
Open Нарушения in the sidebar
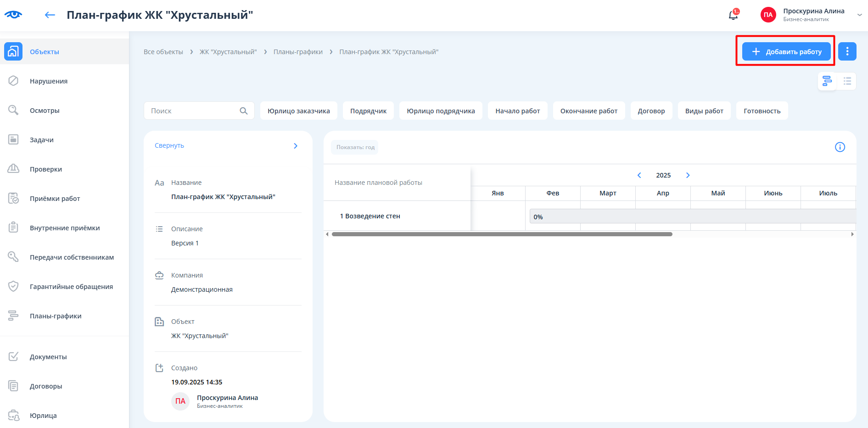(49, 81)
